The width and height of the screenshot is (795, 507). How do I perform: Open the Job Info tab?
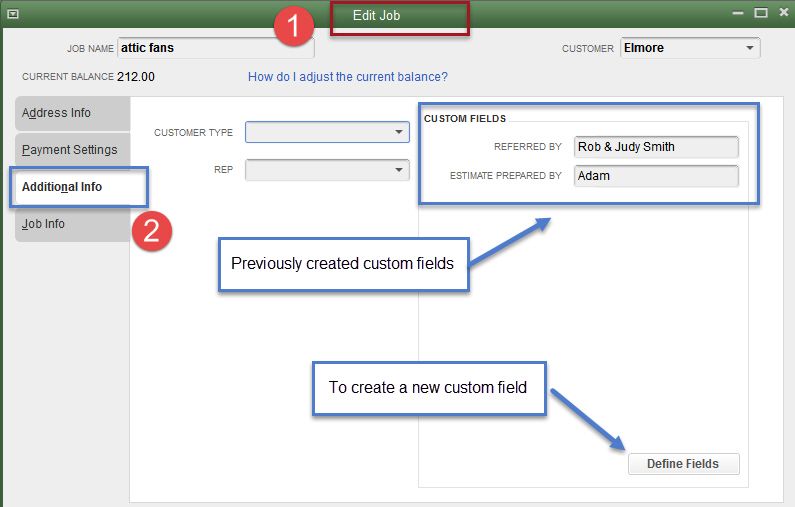(x=73, y=225)
